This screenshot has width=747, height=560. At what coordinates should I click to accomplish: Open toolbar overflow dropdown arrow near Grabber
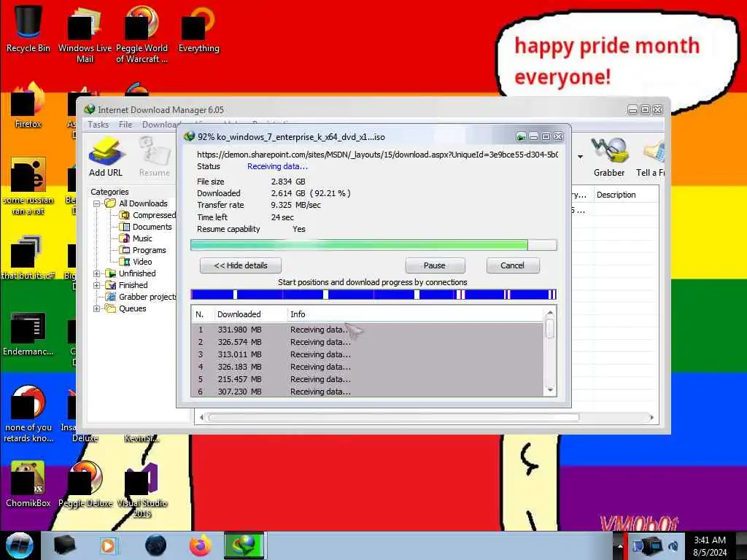click(580, 157)
